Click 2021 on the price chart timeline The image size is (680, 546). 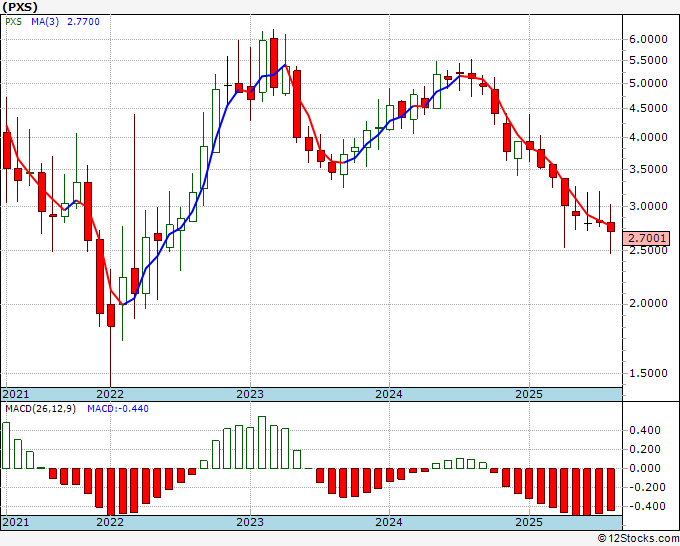16,394
